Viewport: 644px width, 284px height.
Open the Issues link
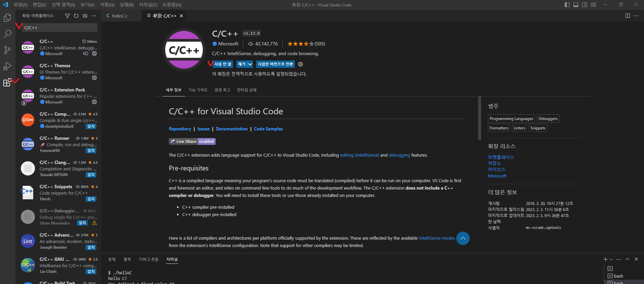[x=203, y=129]
